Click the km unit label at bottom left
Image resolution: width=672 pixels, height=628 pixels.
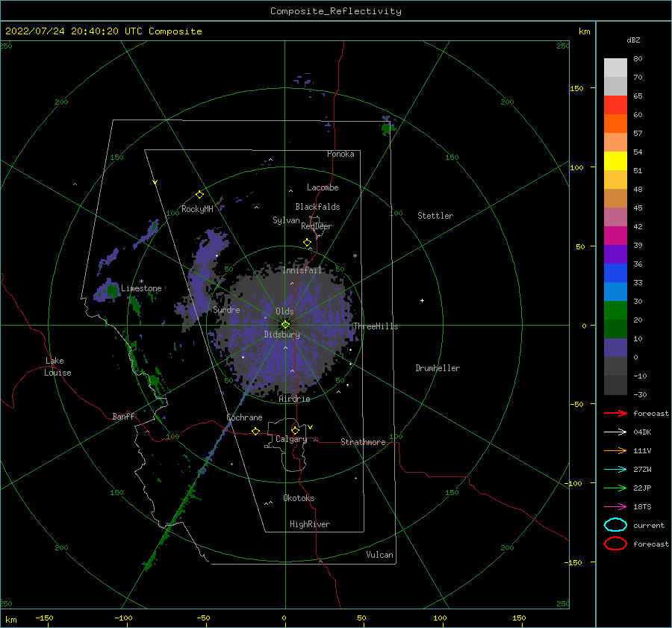point(10,620)
